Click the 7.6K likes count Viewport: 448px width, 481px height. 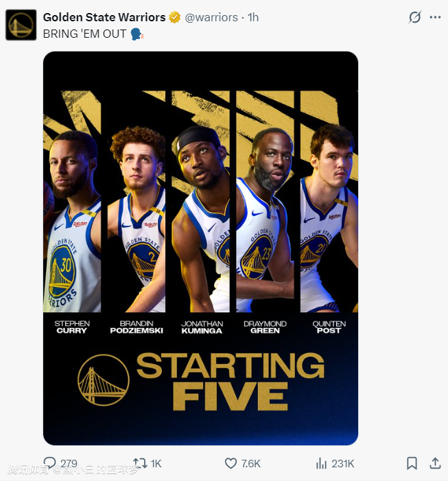[251, 464]
